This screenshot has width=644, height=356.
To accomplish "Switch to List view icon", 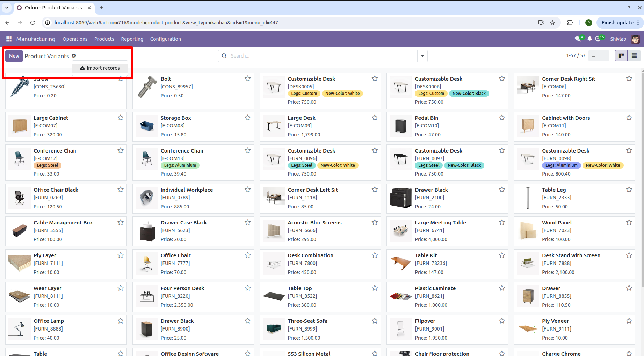I will pyautogui.click(x=634, y=55).
